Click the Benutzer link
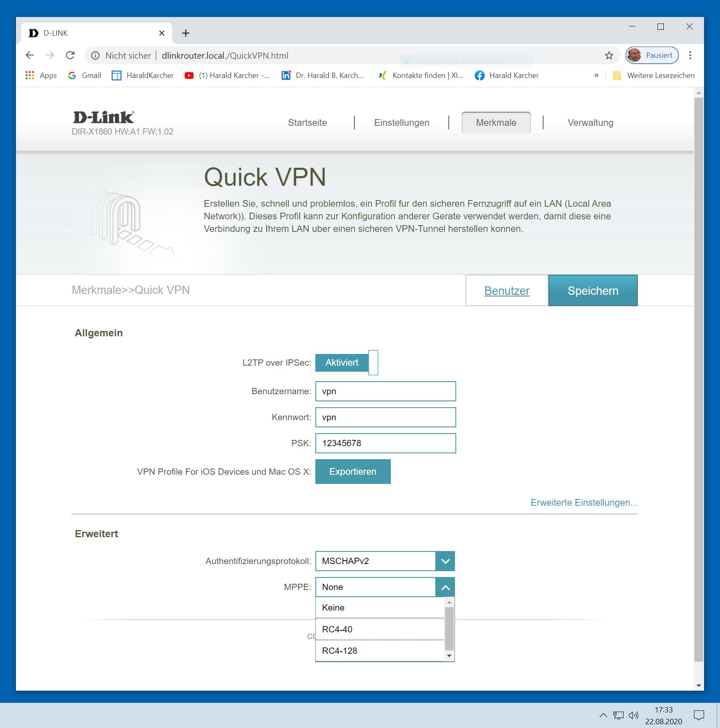Viewport: 720px width, 728px height. pyautogui.click(x=507, y=291)
